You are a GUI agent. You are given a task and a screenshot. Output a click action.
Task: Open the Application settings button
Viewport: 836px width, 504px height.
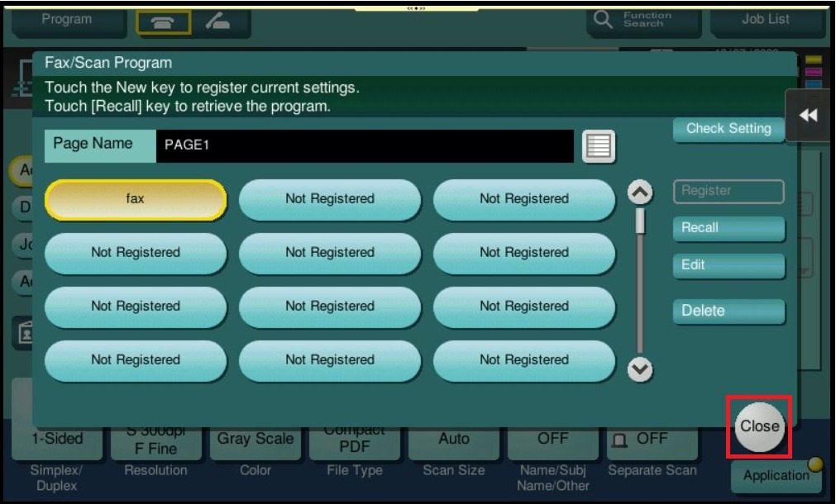coord(774,475)
